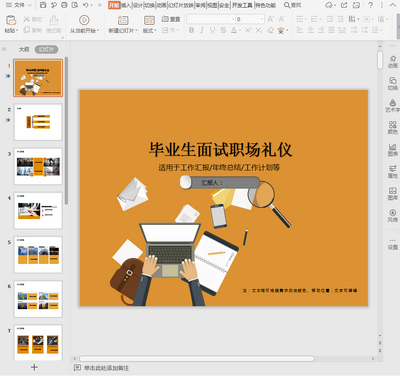This screenshot has width=400, height=376.
Task: Select the Slides (幻灯片) panel tab
Action: pyautogui.click(x=46, y=49)
